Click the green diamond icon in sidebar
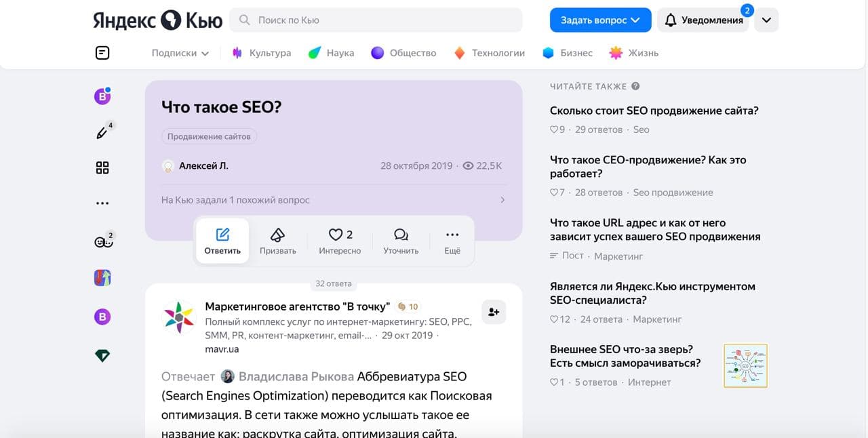 click(102, 355)
